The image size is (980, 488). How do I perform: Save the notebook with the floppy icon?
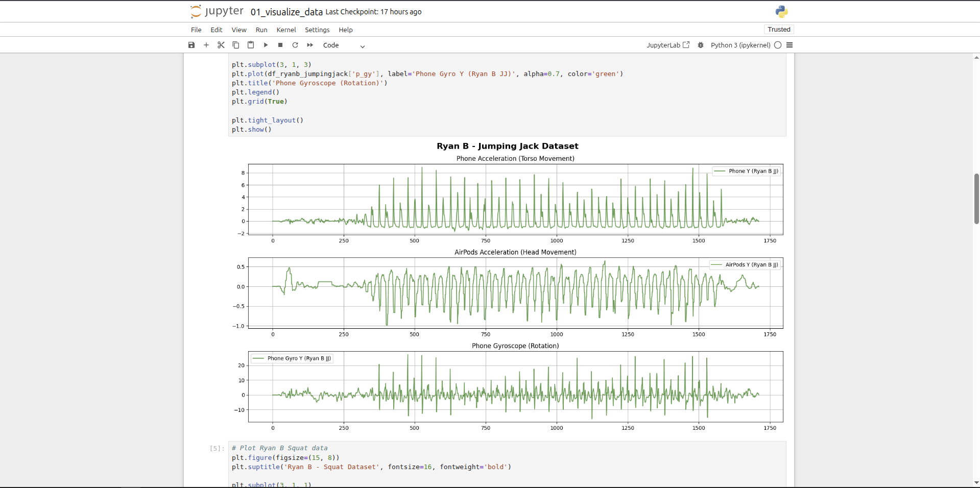pos(192,45)
